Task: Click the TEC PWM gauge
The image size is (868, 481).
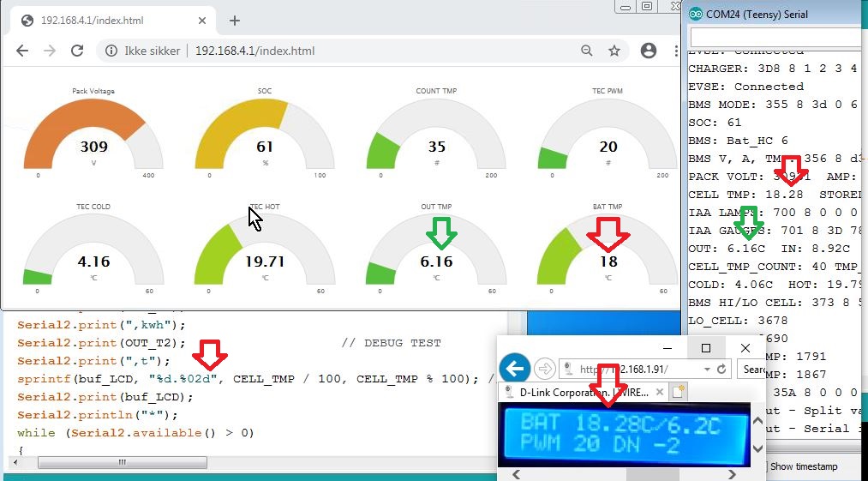Action: [x=608, y=133]
